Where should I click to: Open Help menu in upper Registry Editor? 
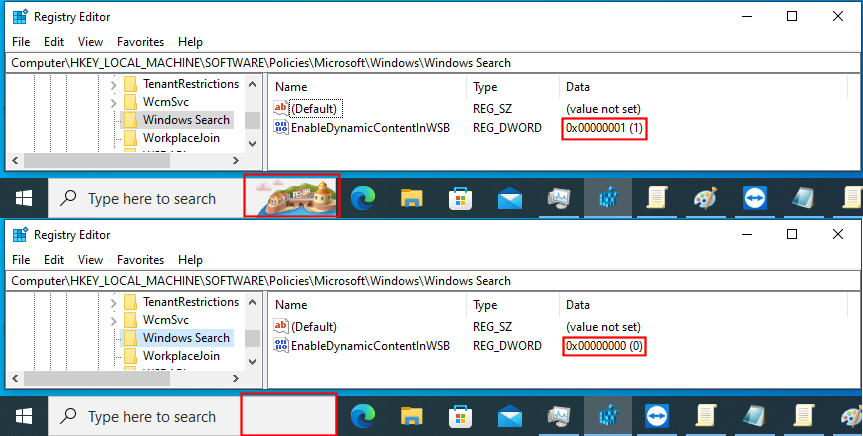190,42
